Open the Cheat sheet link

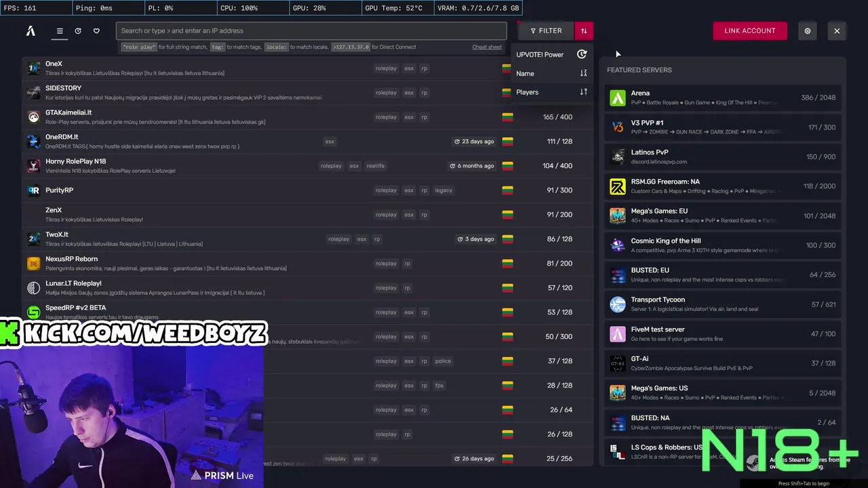(x=487, y=47)
